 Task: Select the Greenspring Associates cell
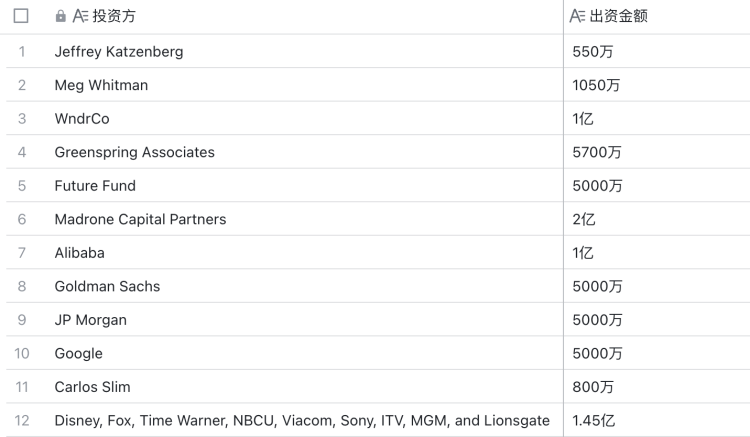pyautogui.click(x=134, y=152)
